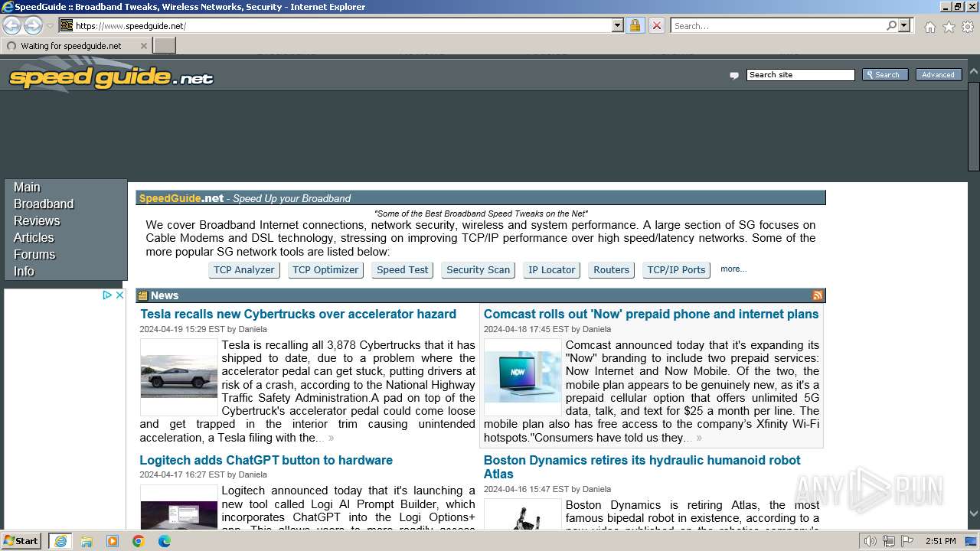Viewport: 980px width, 551px height.
Task: Click the IP Locator tool button
Action: 552,270
